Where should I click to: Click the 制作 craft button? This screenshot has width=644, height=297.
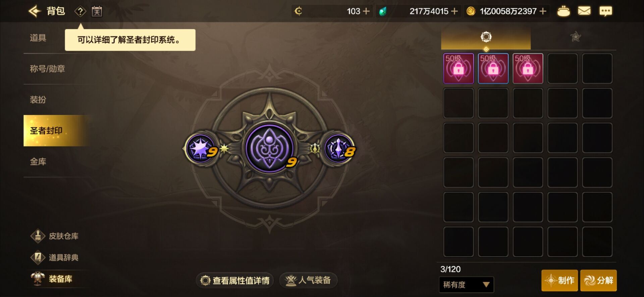(x=559, y=280)
